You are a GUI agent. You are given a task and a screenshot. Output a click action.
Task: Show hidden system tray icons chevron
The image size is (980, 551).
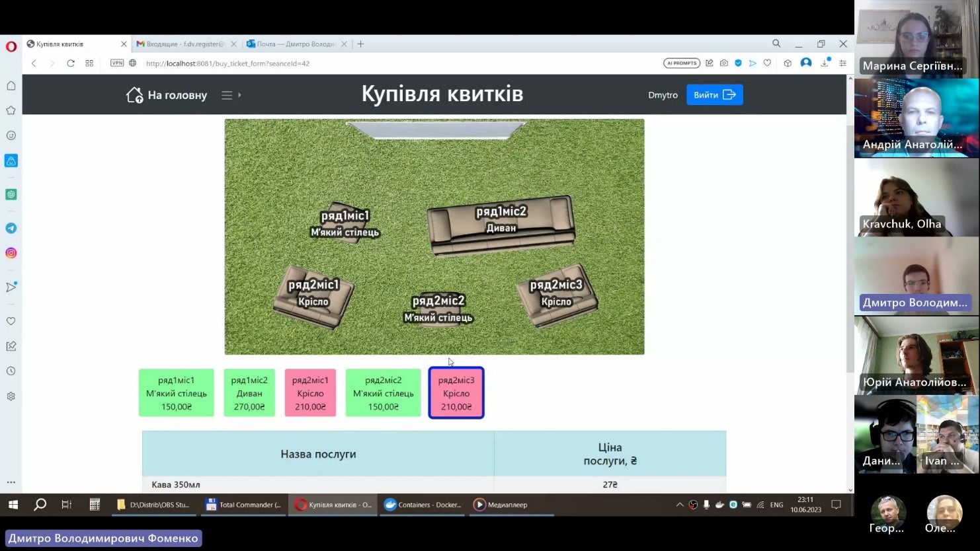click(679, 505)
